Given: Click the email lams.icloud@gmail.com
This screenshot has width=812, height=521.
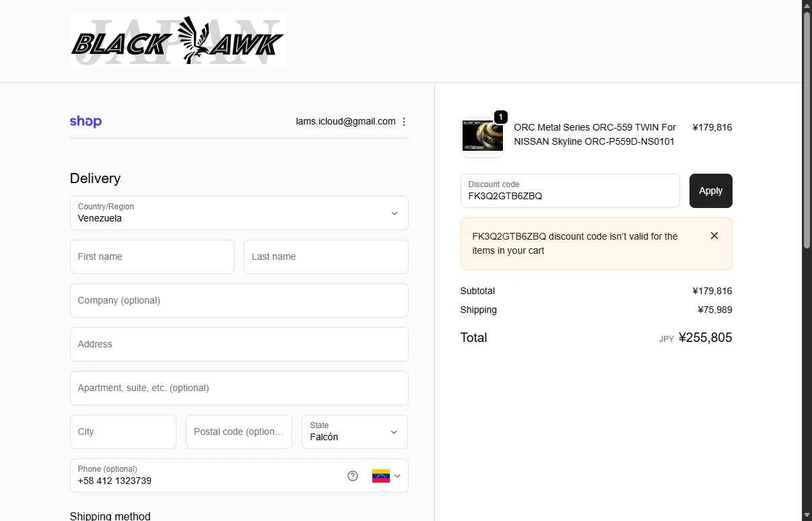Looking at the screenshot, I should tap(345, 122).
